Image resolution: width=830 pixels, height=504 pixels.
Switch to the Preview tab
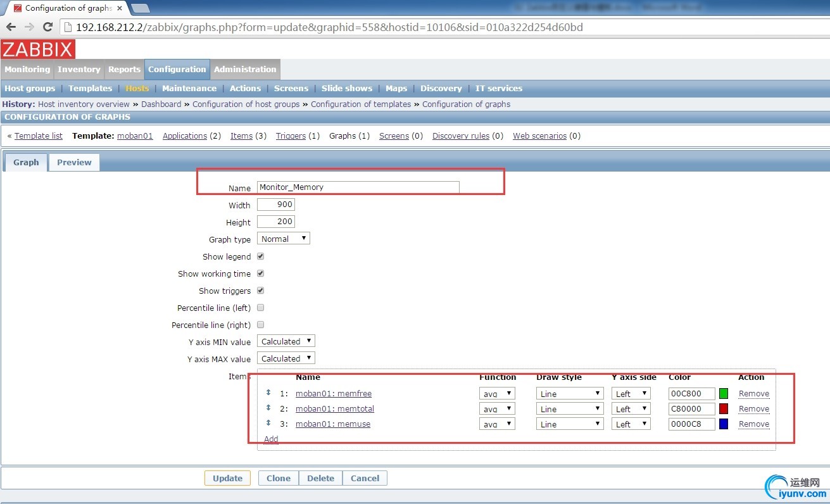pyautogui.click(x=74, y=162)
